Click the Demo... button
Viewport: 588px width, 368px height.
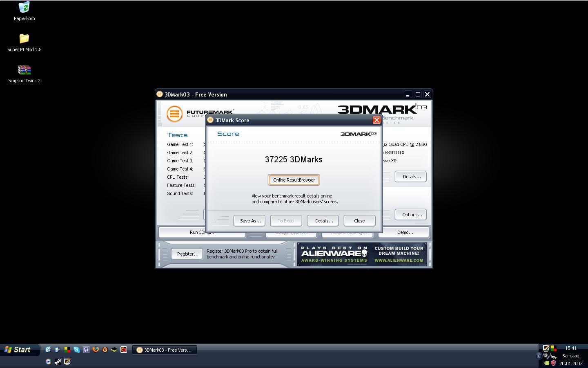pyautogui.click(x=404, y=232)
